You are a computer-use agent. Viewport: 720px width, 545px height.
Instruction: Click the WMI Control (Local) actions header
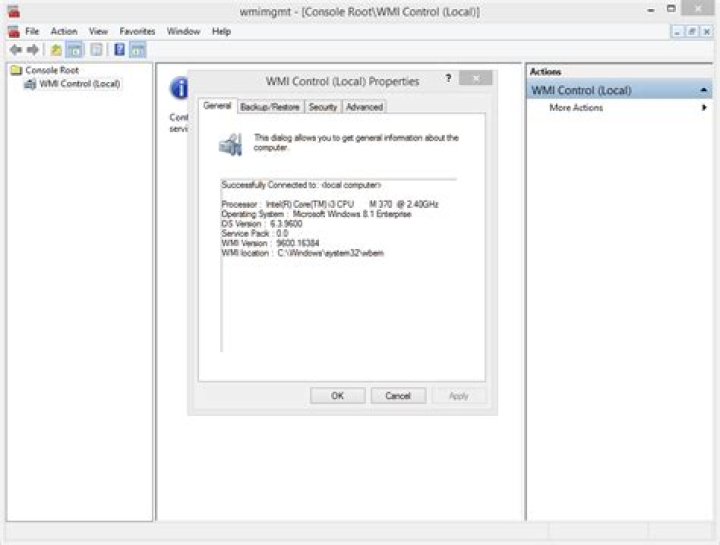coord(619,90)
